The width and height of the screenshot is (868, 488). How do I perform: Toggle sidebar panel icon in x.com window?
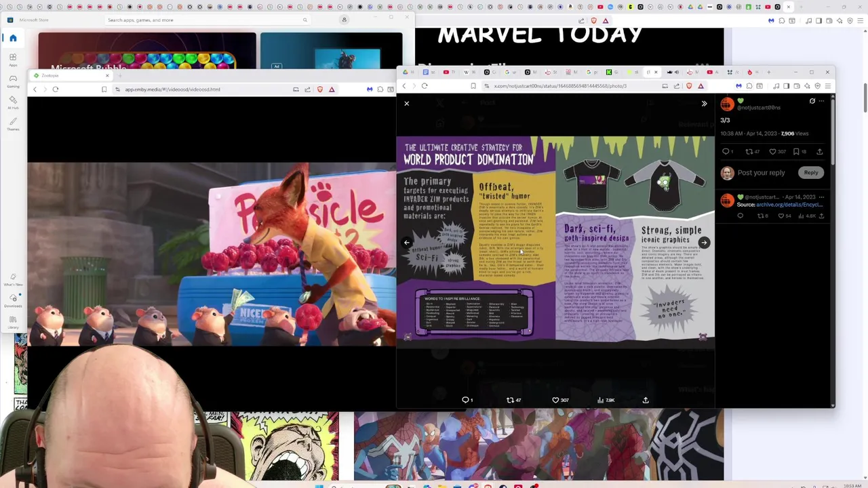pos(786,86)
